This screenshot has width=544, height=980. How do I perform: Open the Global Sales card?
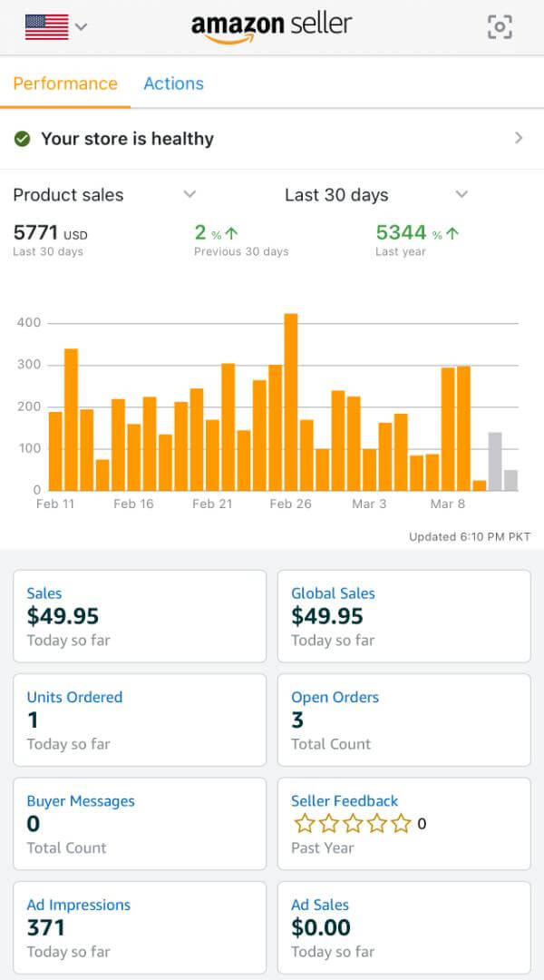pyautogui.click(x=403, y=616)
